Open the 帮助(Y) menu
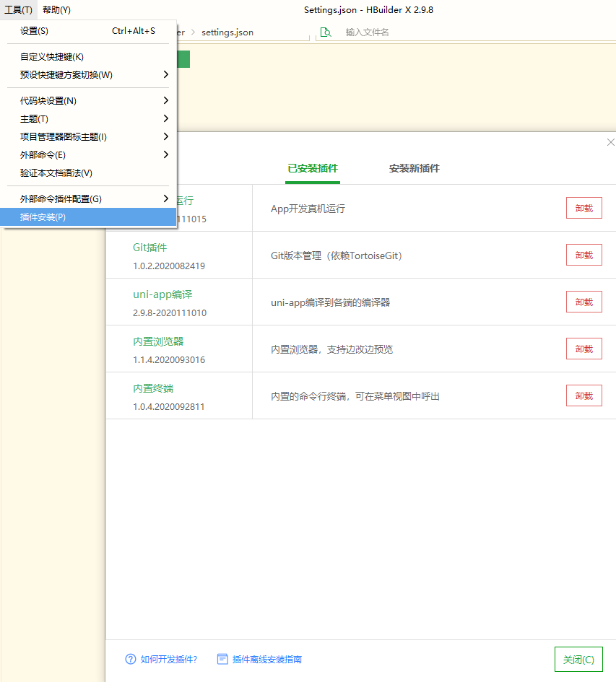 tap(56, 9)
